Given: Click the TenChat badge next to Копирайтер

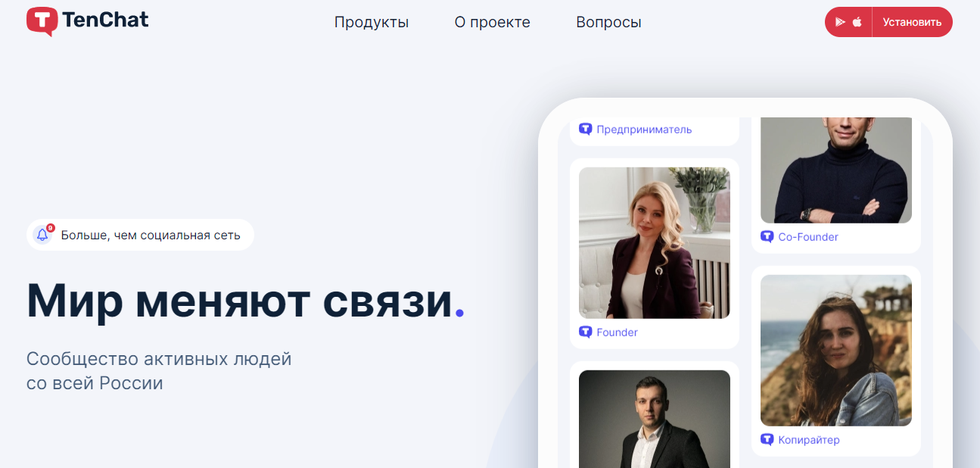Looking at the screenshot, I should [767, 440].
